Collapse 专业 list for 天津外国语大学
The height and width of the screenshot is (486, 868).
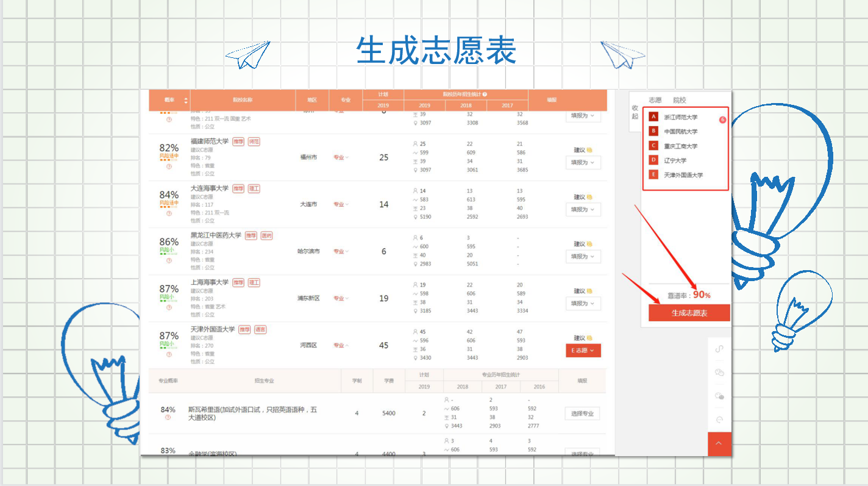341,346
